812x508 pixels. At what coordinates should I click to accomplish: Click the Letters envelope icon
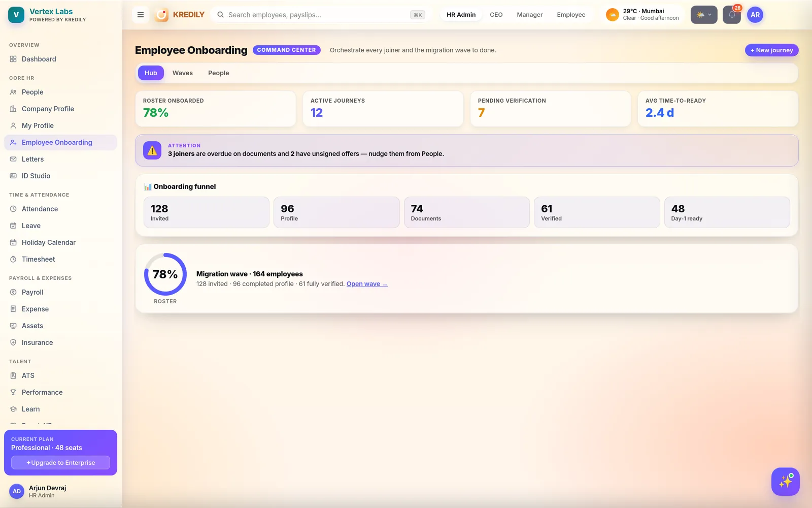pos(13,159)
